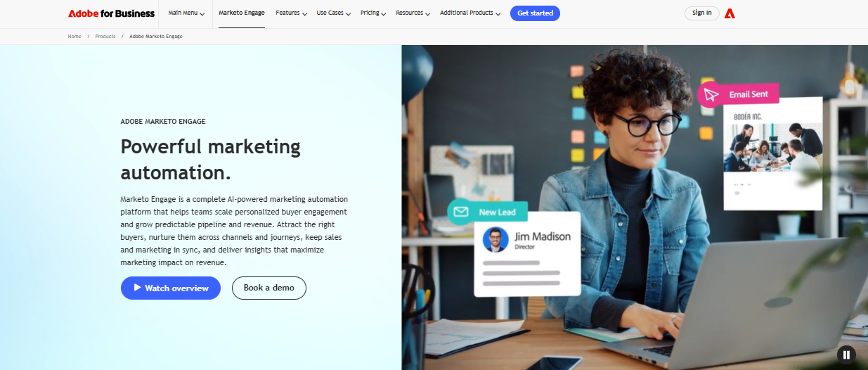Viewport: 868px width, 370px height.
Task: Click Book a demo button
Action: [x=268, y=288]
